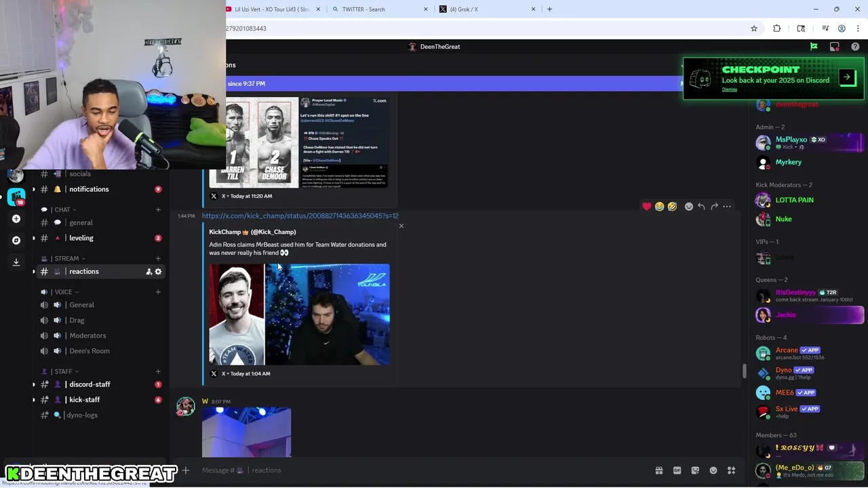Open the gift icon in message bar
The image size is (868, 488).
click(658, 470)
